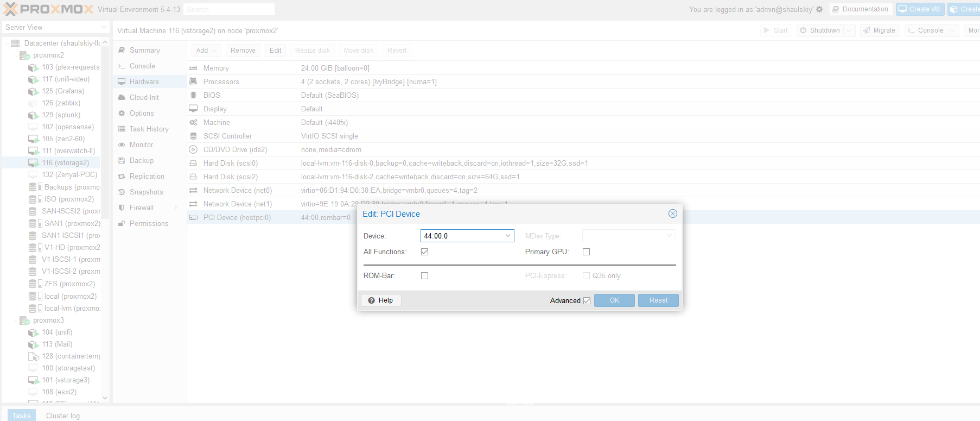
Task: Open the Replication arrows icon
Action: coord(122,177)
